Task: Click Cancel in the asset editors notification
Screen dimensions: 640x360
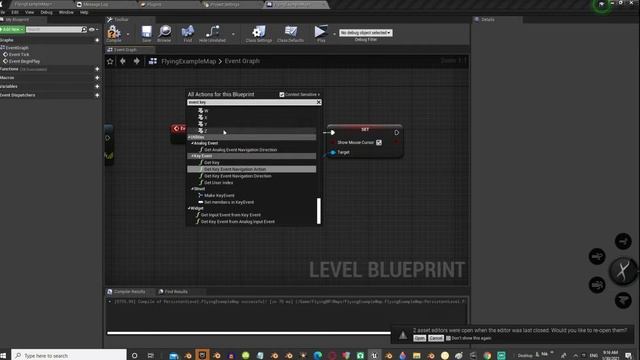Action: click(436, 338)
